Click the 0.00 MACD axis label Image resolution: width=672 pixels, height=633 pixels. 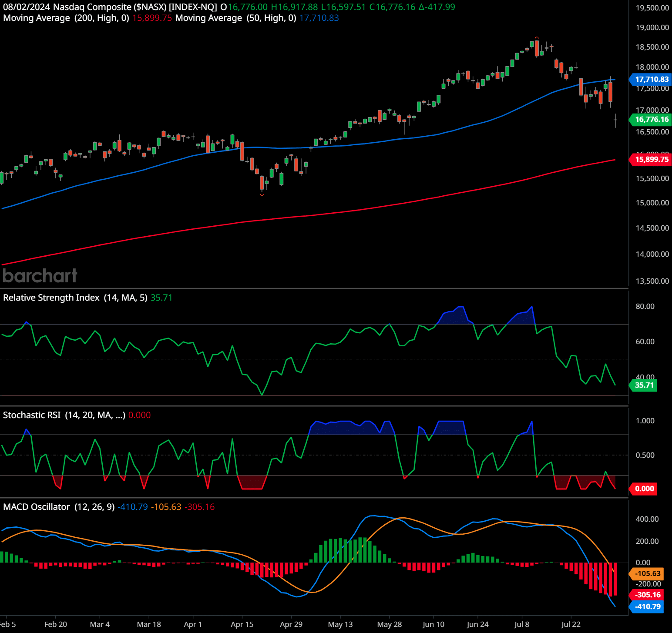click(x=643, y=563)
